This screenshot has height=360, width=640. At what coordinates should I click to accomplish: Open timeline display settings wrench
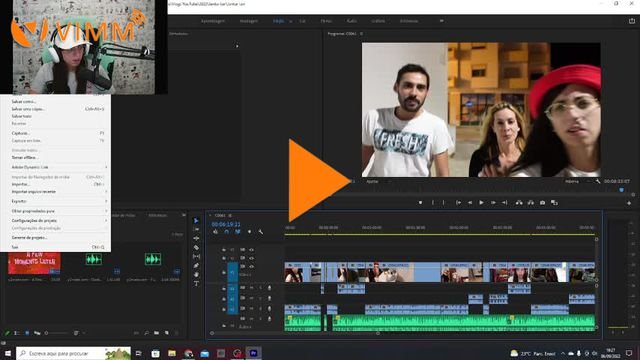(x=260, y=232)
